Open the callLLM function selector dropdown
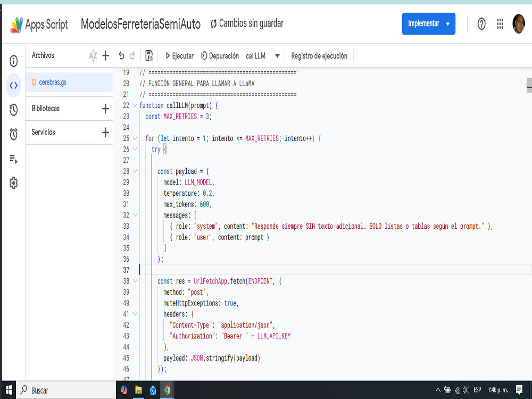The image size is (532, 399). coord(263,56)
